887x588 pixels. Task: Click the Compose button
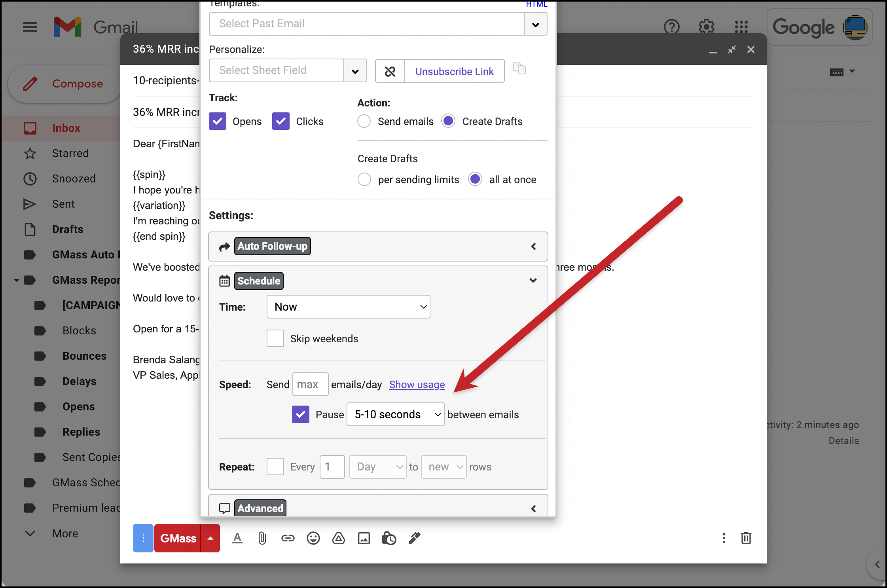(64, 84)
